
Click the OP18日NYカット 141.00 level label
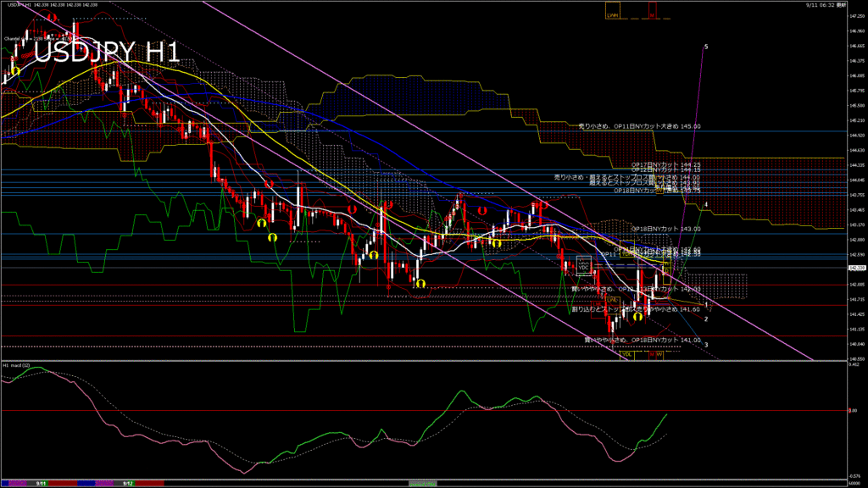pos(643,340)
